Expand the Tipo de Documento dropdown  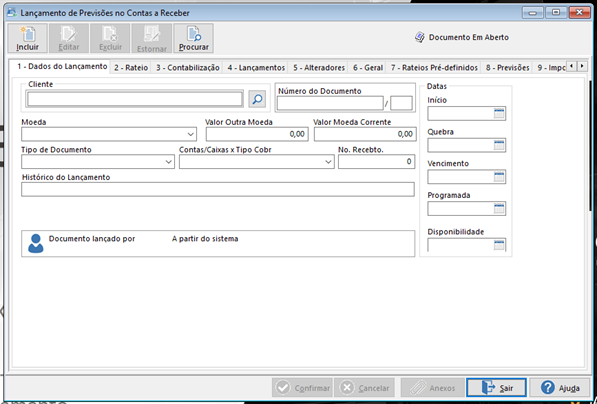[x=169, y=162]
